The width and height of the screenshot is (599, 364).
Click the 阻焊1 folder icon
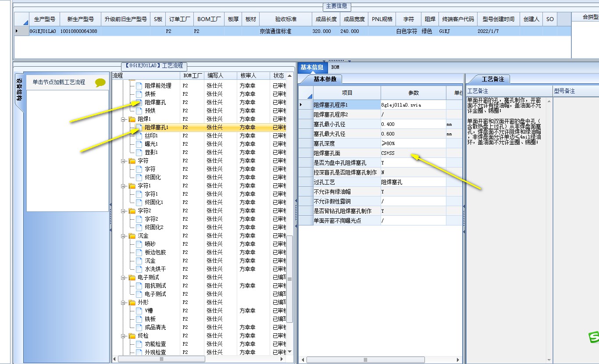(132, 119)
